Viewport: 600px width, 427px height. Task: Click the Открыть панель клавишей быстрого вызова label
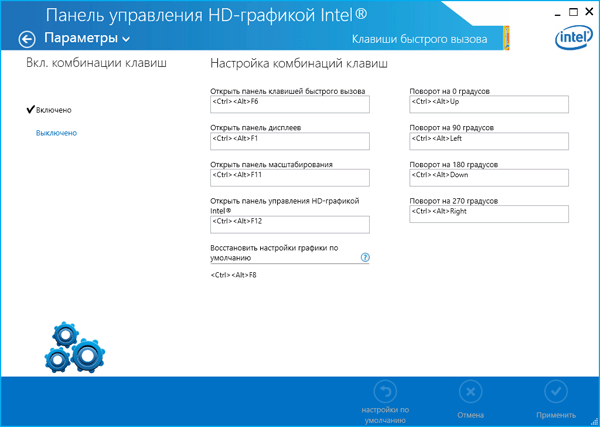click(287, 91)
